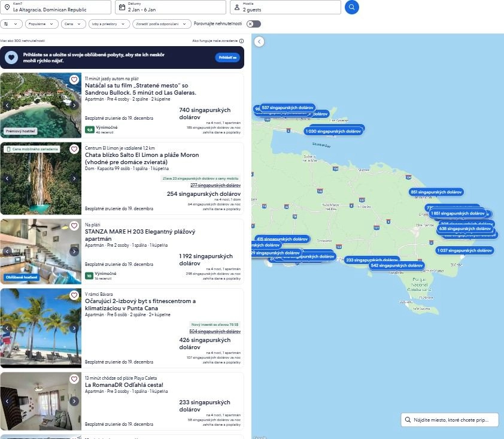This screenshot has width=504, height=439.
Task: Click the 'Prihlásiť sa' sign-in button
Action: click(x=227, y=57)
